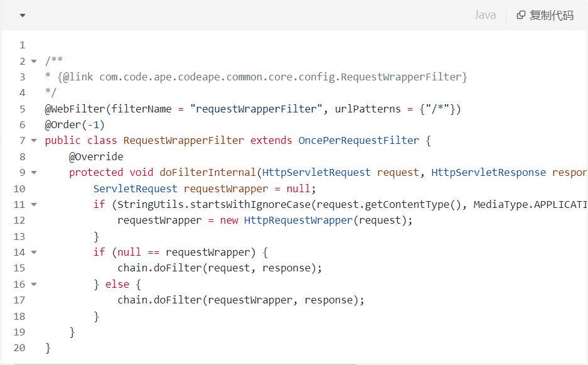
Task: Click line number 20 in gutter
Action: [19, 348]
